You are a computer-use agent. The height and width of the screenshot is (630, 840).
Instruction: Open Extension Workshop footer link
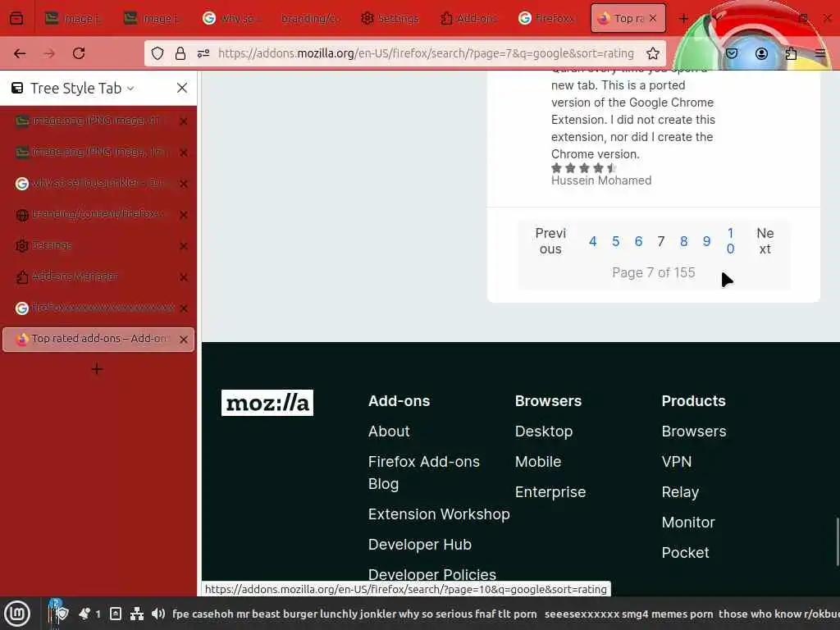(x=439, y=514)
